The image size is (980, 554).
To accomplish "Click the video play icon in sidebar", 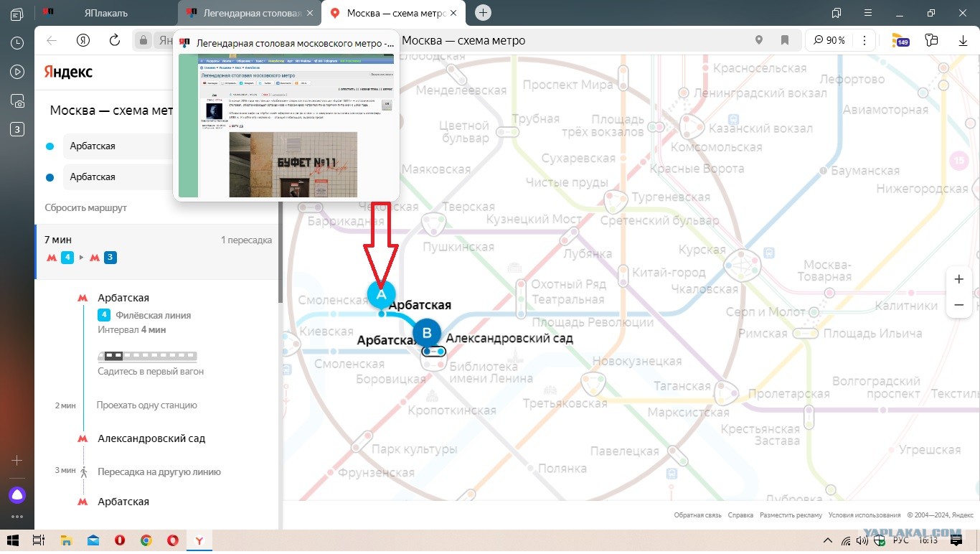I will 17,72.
